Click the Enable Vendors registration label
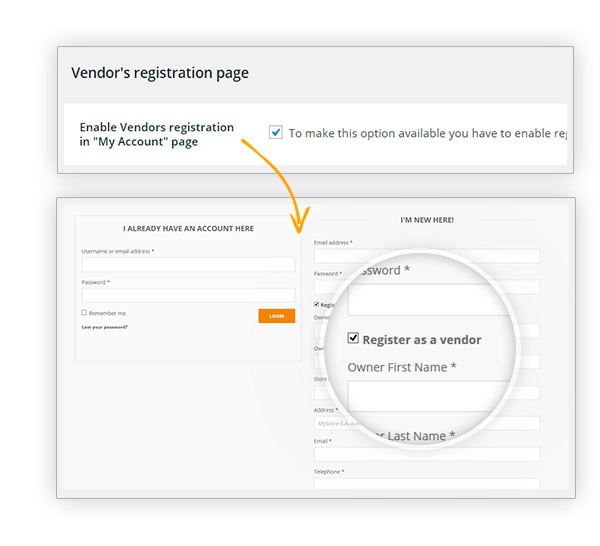 click(x=157, y=134)
